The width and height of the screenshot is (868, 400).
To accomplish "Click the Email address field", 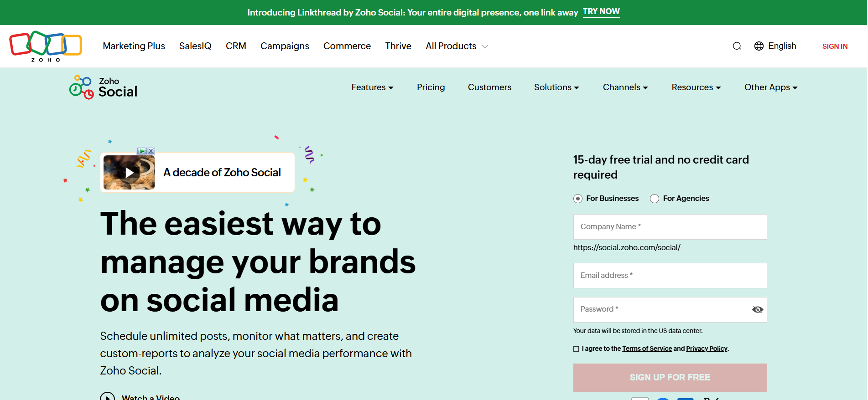I will click(x=670, y=276).
